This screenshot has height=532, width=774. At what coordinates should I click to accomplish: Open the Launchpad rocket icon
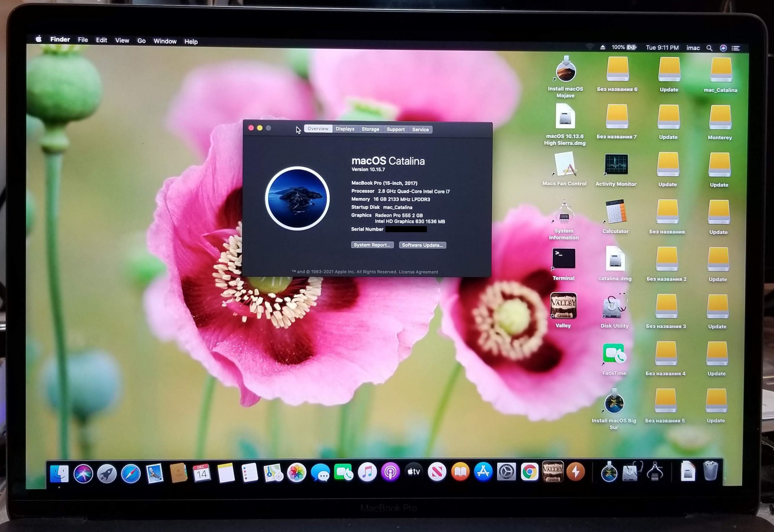click(x=107, y=473)
